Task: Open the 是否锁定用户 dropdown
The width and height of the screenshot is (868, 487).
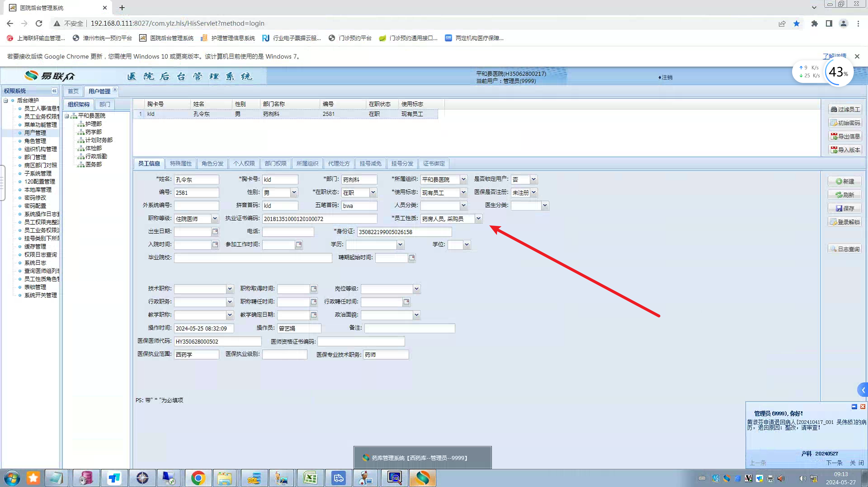Action: coord(533,180)
